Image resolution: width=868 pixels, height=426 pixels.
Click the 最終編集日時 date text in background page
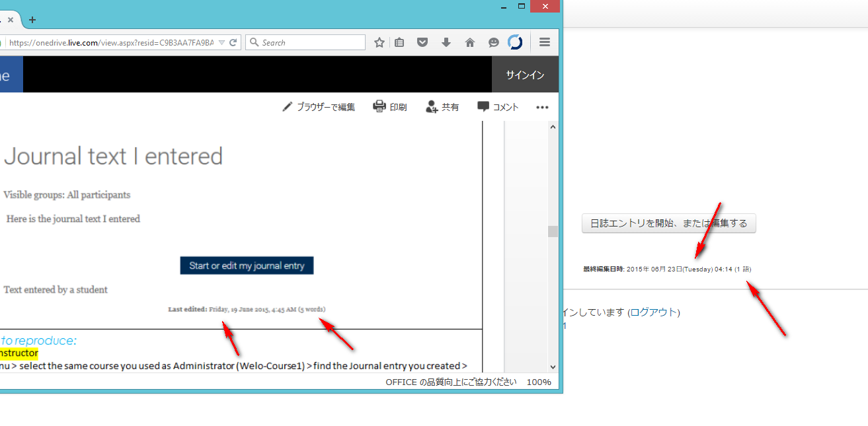667,269
